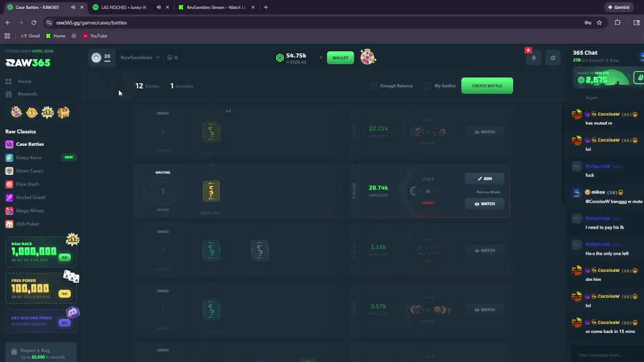644x362 pixels.
Task: Click the rain join button in chat
Action: [x=639, y=77]
